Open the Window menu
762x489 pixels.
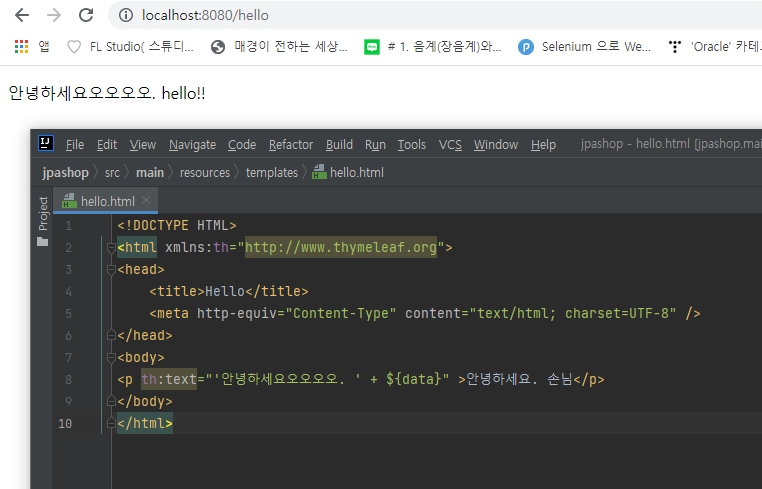point(496,145)
